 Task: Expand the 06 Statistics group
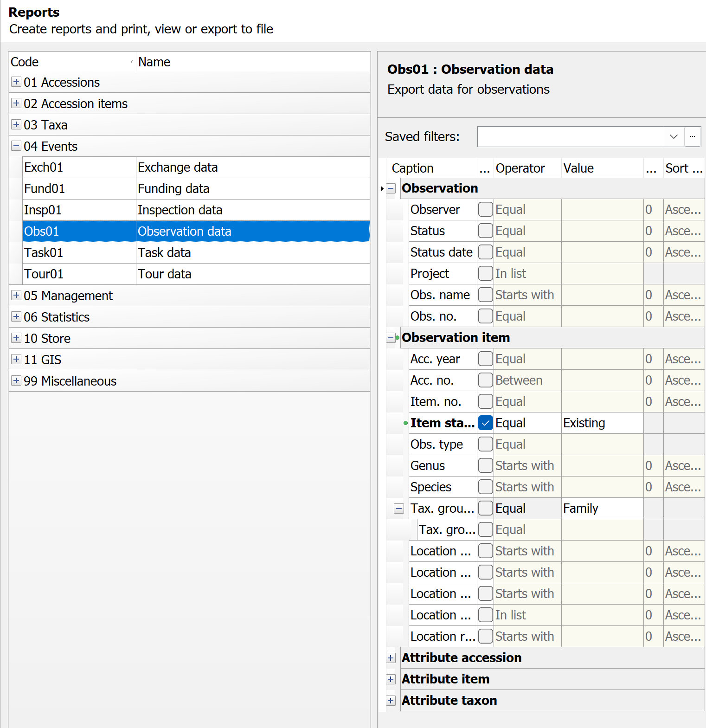point(16,317)
